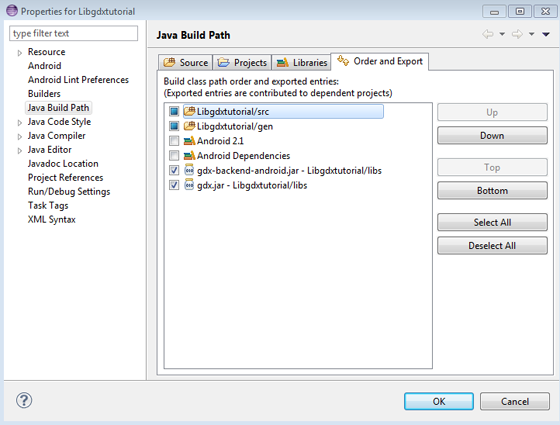This screenshot has height=425, width=560.
Task: Focus the type filter text field
Action: tap(73, 33)
